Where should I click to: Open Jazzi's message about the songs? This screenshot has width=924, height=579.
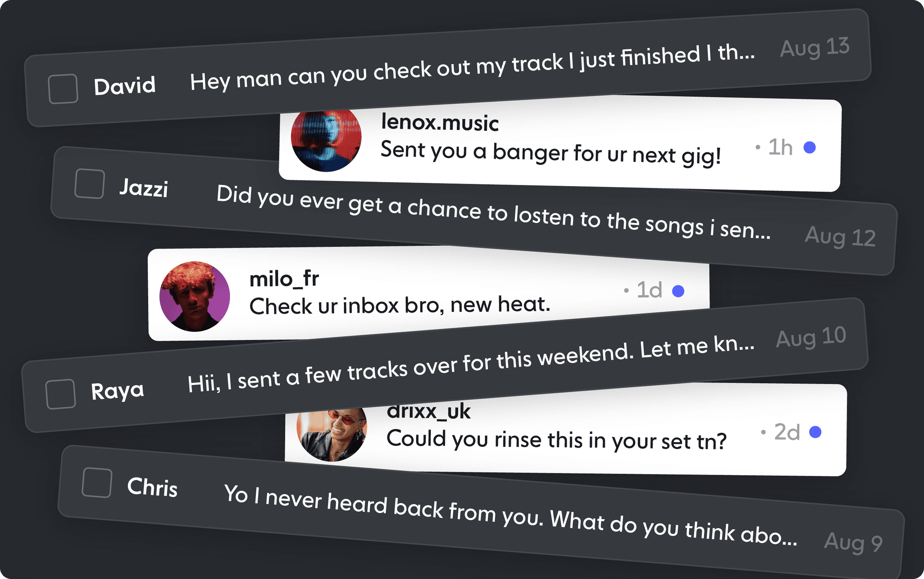[493, 212]
